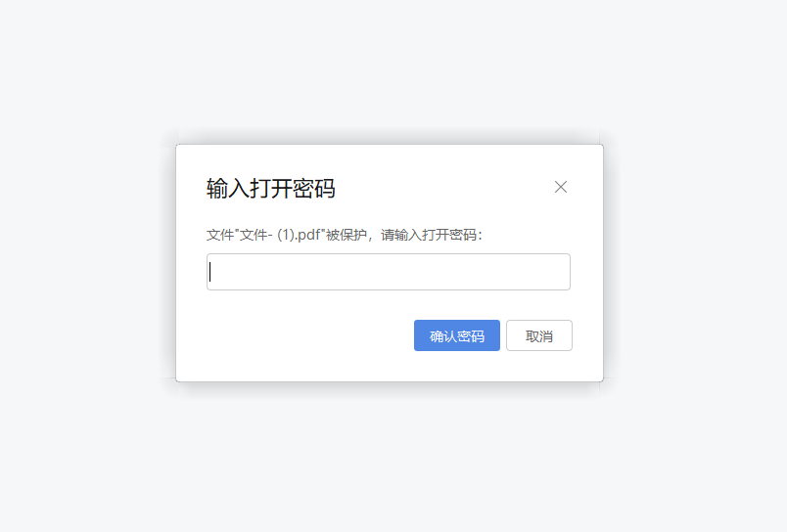Select the 取消 option to abort opening
The width and height of the screenshot is (787, 532).
(x=539, y=335)
